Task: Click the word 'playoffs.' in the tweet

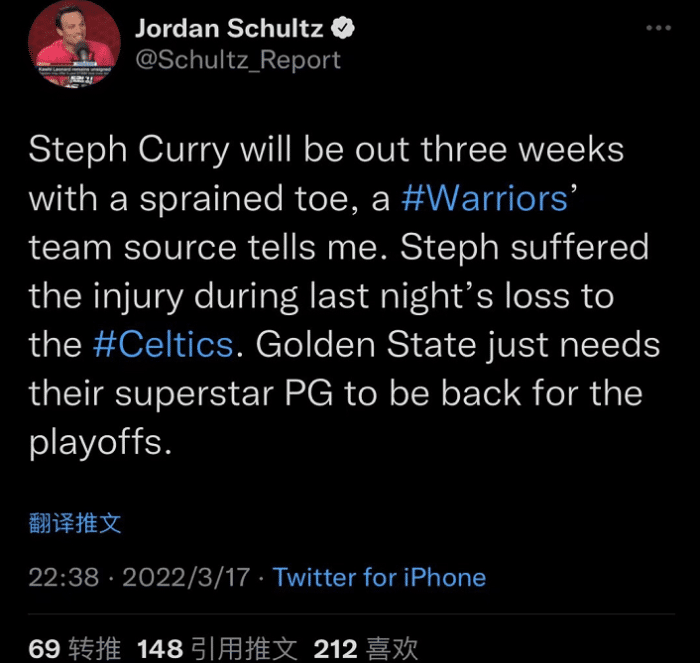Action: tap(101, 442)
